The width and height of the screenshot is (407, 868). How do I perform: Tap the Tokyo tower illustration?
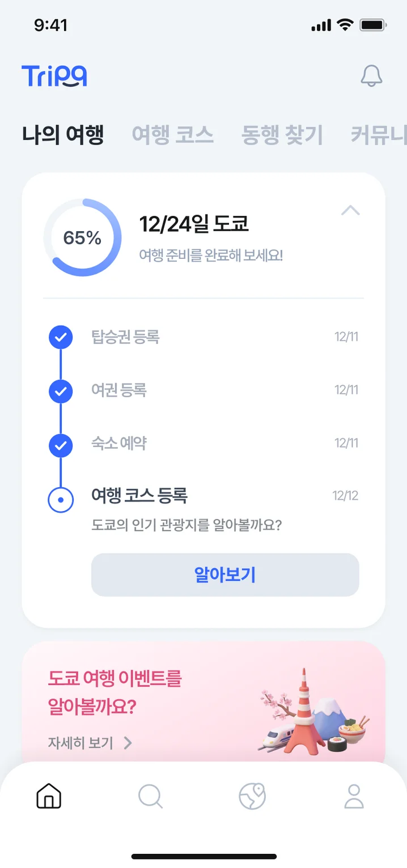(x=305, y=714)
